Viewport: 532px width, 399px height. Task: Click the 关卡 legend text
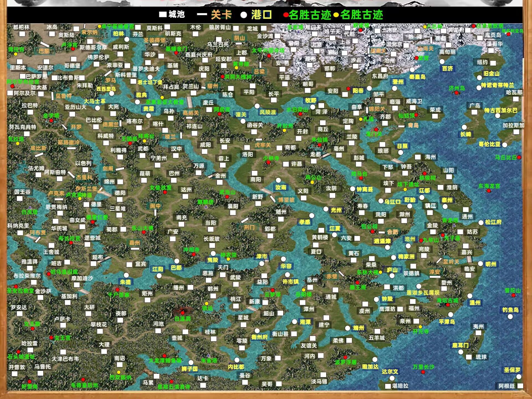pos(221,15)
